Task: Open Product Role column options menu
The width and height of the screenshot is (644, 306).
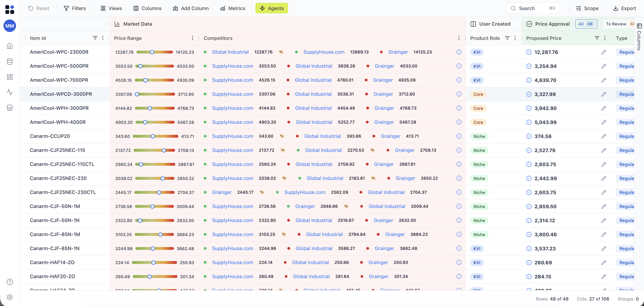Action: (x=515, y=38)
